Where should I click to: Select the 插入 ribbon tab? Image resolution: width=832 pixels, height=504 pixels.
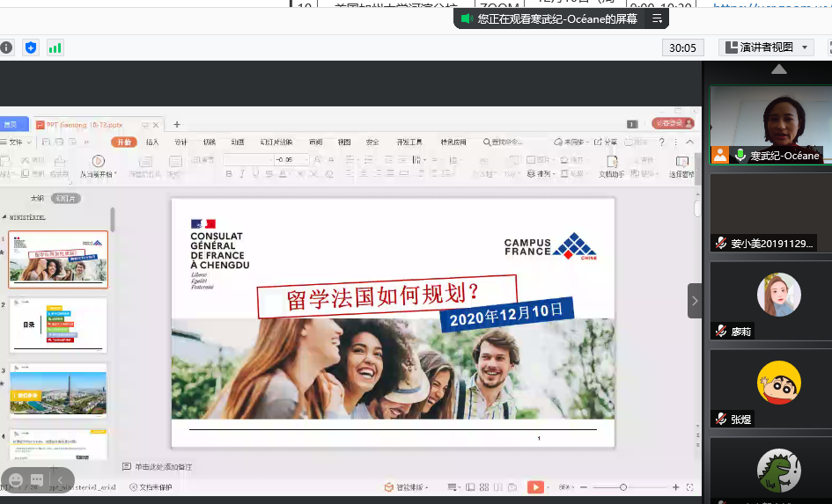point(152,142)
